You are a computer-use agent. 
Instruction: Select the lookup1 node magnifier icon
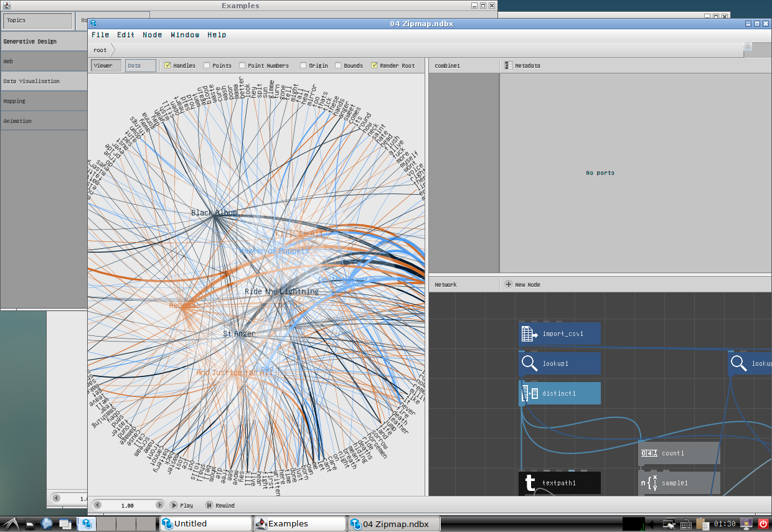[529, 363]
